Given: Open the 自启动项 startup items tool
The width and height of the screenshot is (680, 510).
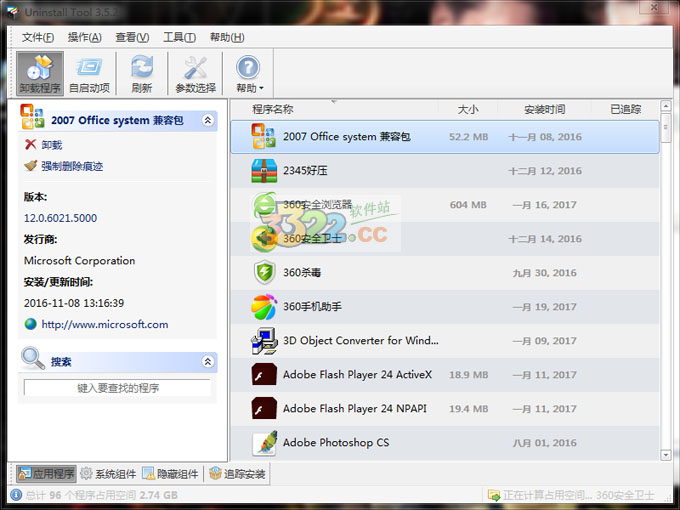Looking at the screenshot, I should (89, 73).
